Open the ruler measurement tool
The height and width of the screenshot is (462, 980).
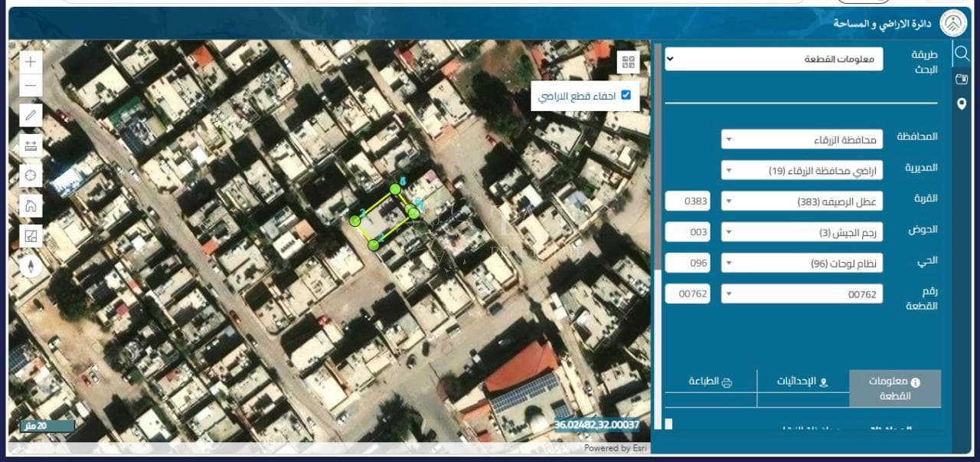tap(31, 146)
